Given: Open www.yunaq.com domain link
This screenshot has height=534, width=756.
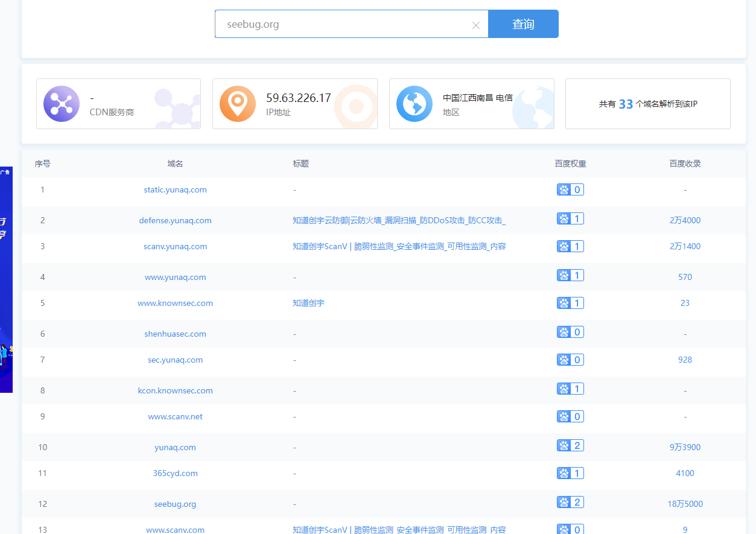Looking at the screenshot, I should coord(175,277).
